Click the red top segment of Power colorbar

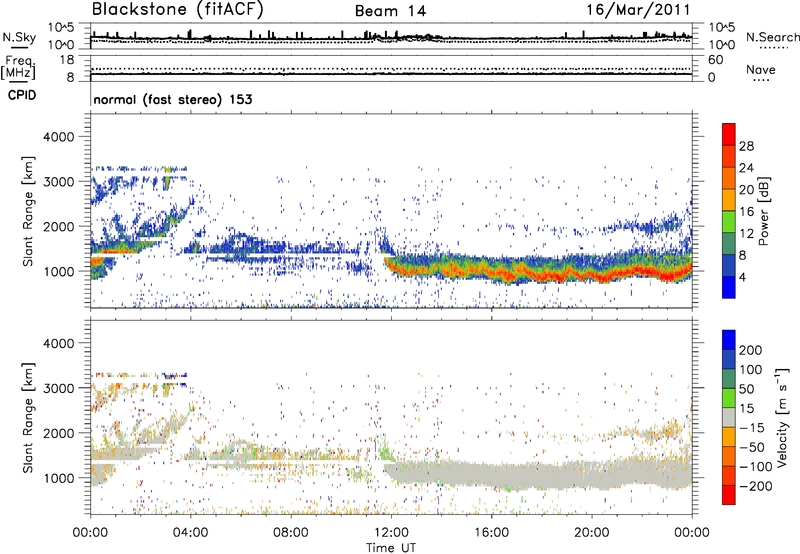tap(729, 134)
